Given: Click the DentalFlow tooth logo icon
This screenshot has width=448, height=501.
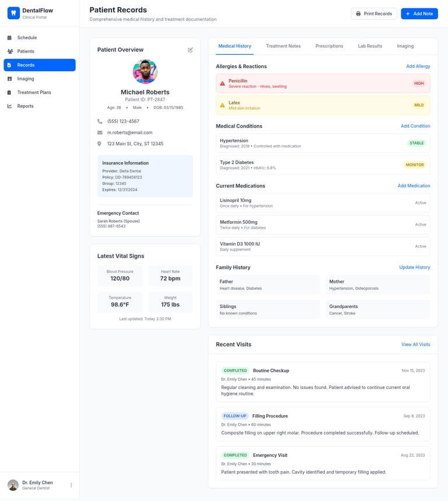Looking at the screenshot, I should pos(13,13).
